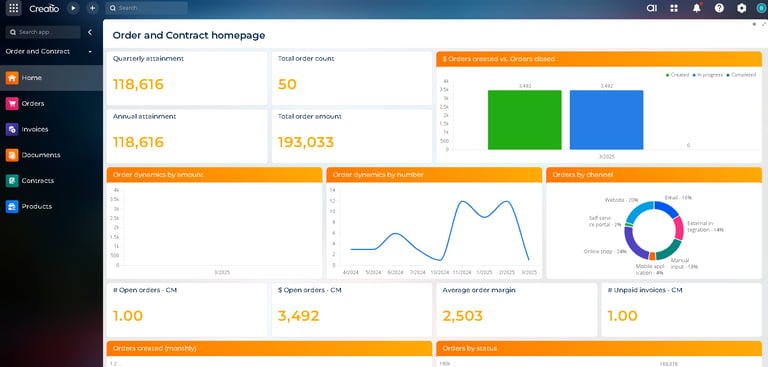
Task: Click the plus add new icon
Action: pyautogui.click(x=92, y=8)
